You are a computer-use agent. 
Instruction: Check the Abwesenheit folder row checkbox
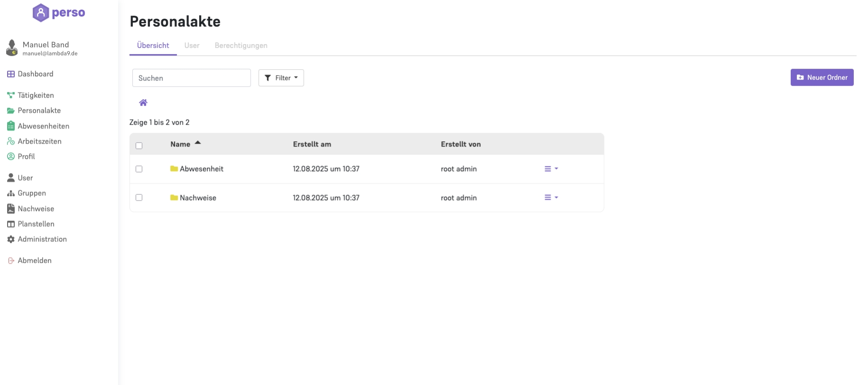click(x=139, y=169)
